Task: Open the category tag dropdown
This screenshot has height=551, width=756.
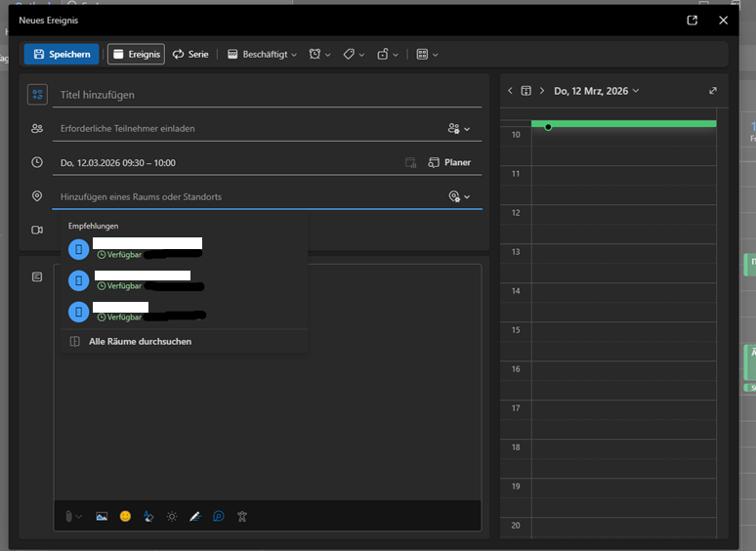Action: coord(354,54)
